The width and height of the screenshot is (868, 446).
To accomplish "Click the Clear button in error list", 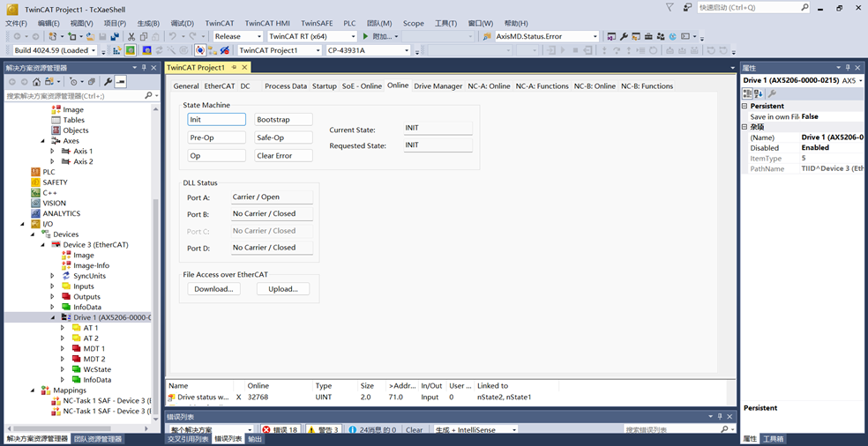I will coord(414,430).
